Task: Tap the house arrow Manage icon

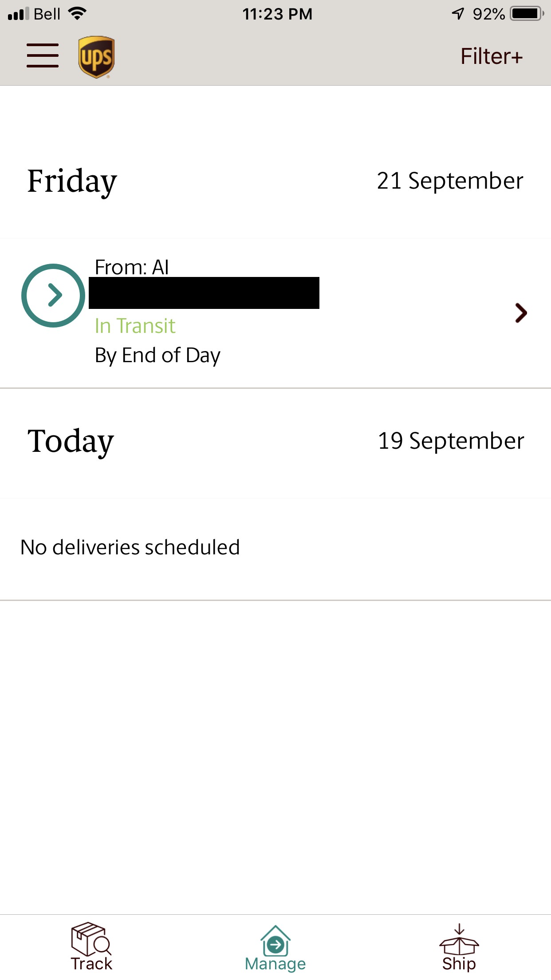Action: (275, 941)
